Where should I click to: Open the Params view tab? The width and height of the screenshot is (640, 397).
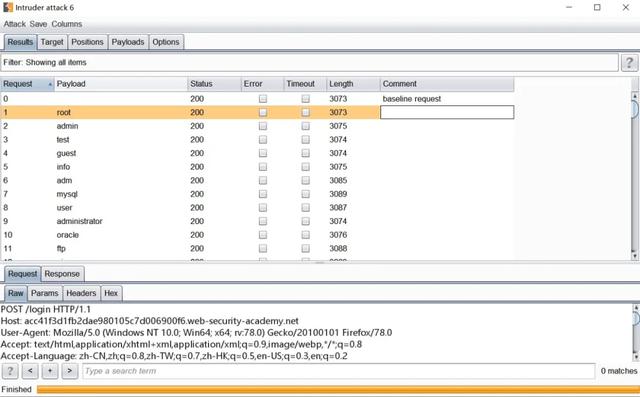pyautogui.click(x=44, y=293)
